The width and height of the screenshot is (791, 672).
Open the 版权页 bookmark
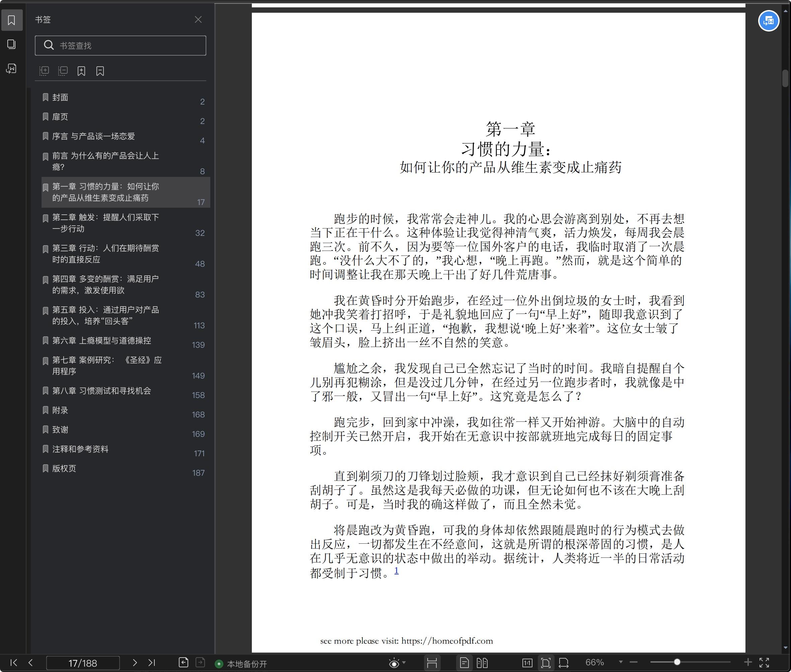pyautogui.click(x=126, y=469)
